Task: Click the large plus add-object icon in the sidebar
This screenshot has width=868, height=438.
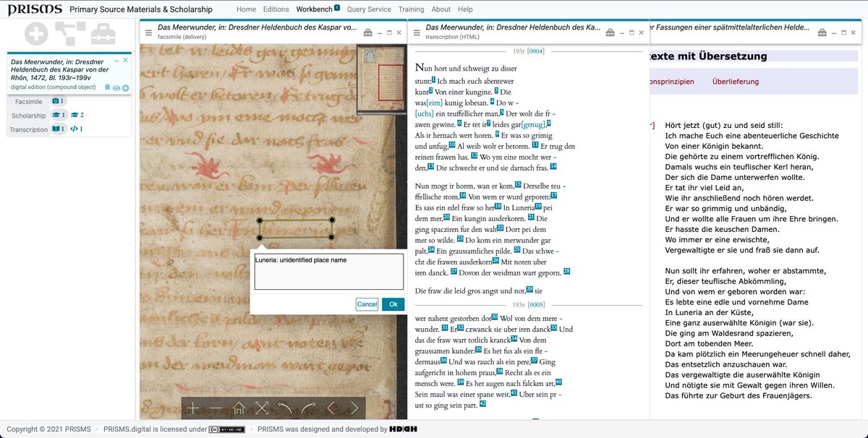Action: [36, 34]
